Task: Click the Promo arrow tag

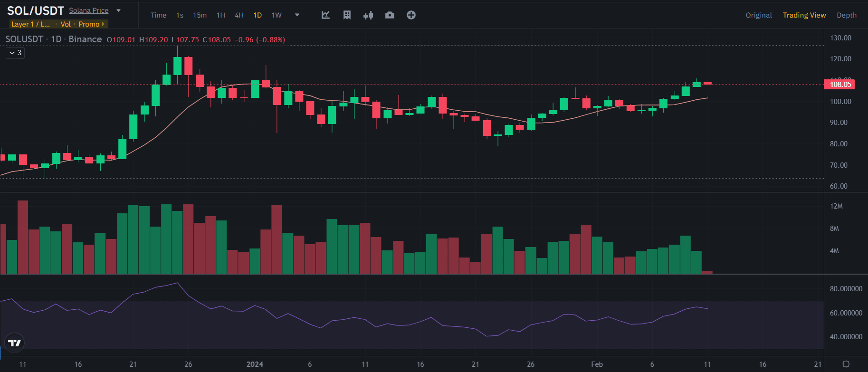Action: (91, 24)
